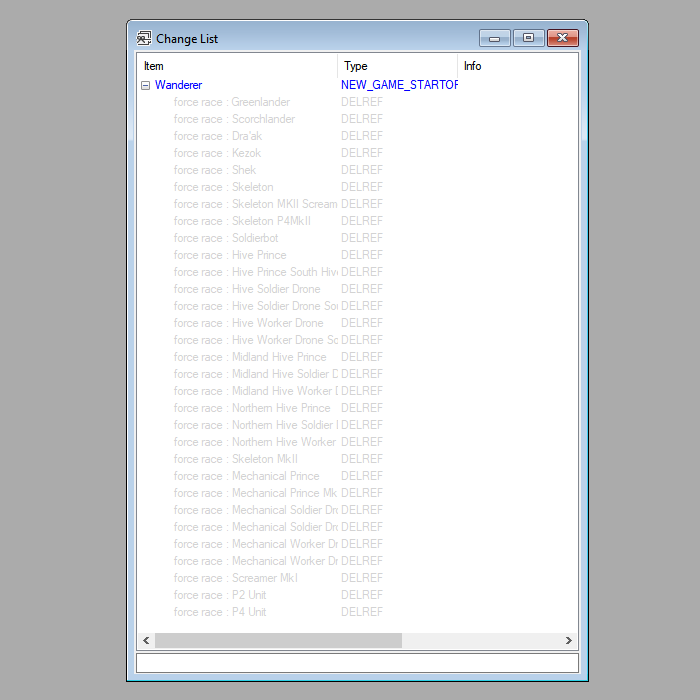Select row force race : Skeleton
700x700 pixels.
coord(224,187)
